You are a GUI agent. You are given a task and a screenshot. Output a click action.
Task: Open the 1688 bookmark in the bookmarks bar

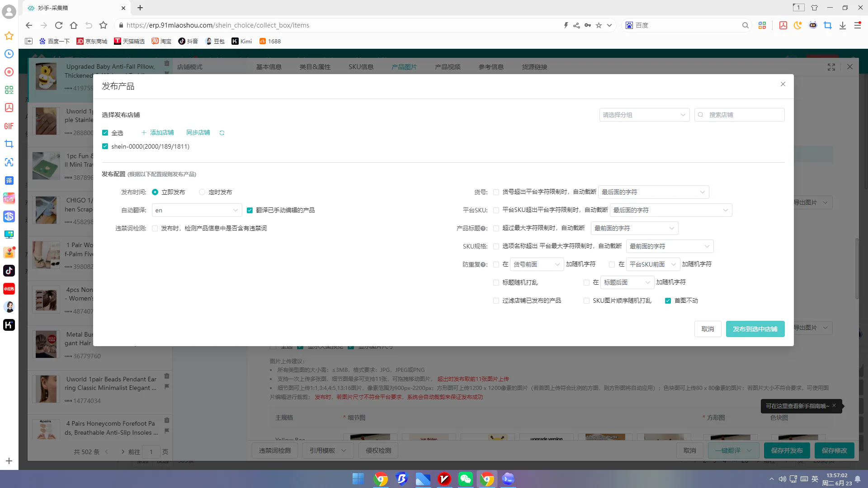[x=270, y=41]
